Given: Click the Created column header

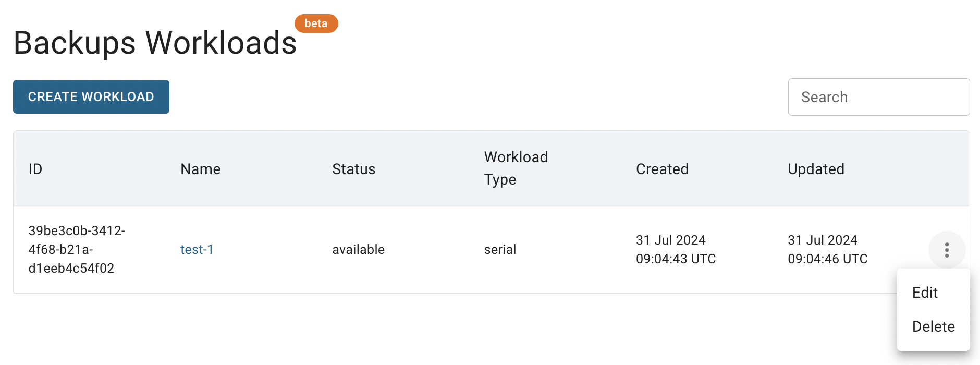Looking at the screenshot, I should 663,169.
